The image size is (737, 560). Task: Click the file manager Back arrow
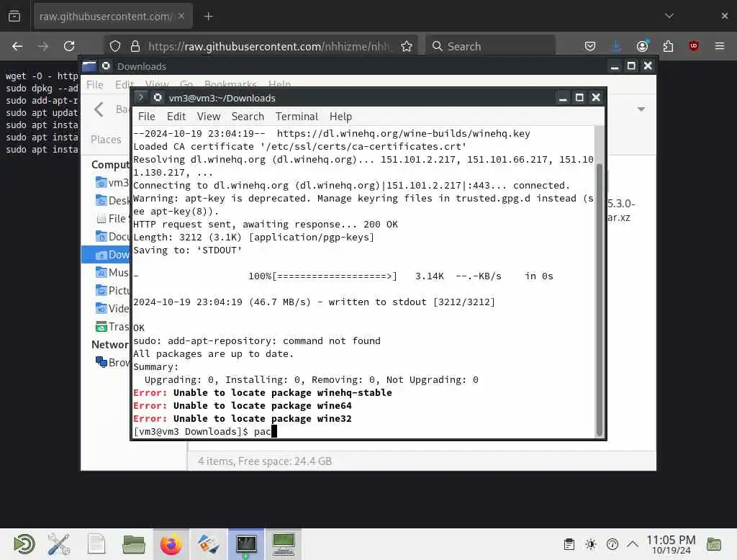point(99,109)
